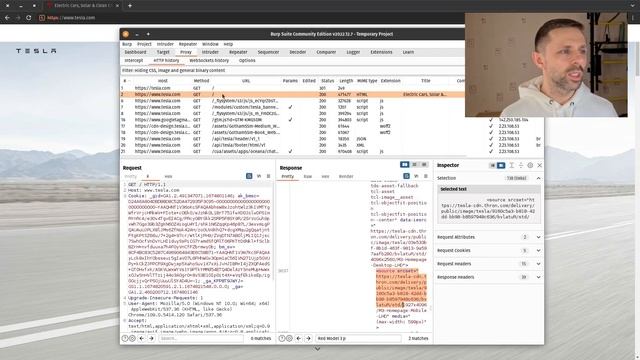Go to next match in Response search
Screen dimensions: 640x360
pos(308,338)
